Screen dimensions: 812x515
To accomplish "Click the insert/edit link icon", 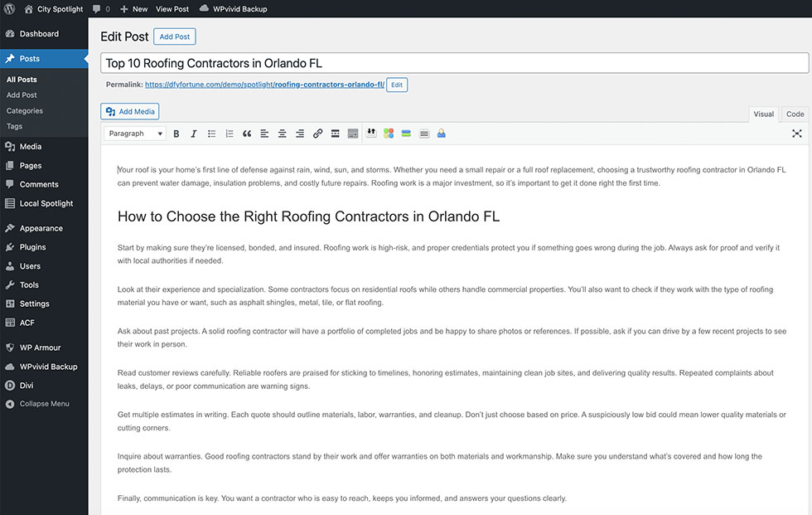I will 317,134.
